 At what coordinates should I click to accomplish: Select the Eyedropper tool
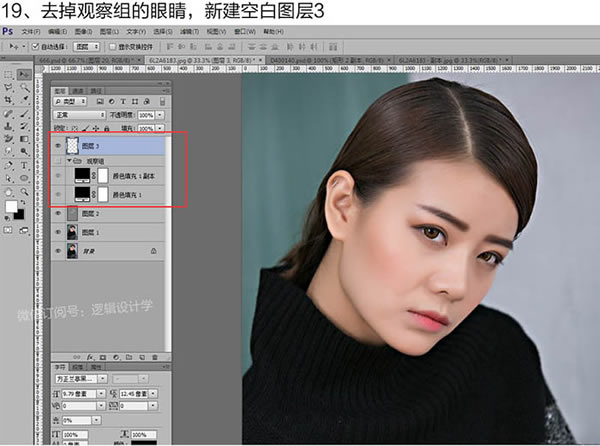(x=24, y=100)
